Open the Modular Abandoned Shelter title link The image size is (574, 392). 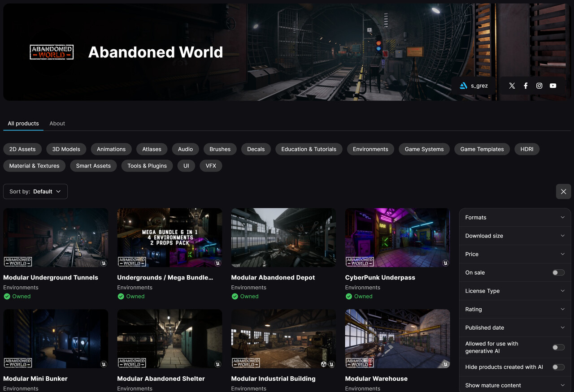pyautogui.click(x=161, y=379)
